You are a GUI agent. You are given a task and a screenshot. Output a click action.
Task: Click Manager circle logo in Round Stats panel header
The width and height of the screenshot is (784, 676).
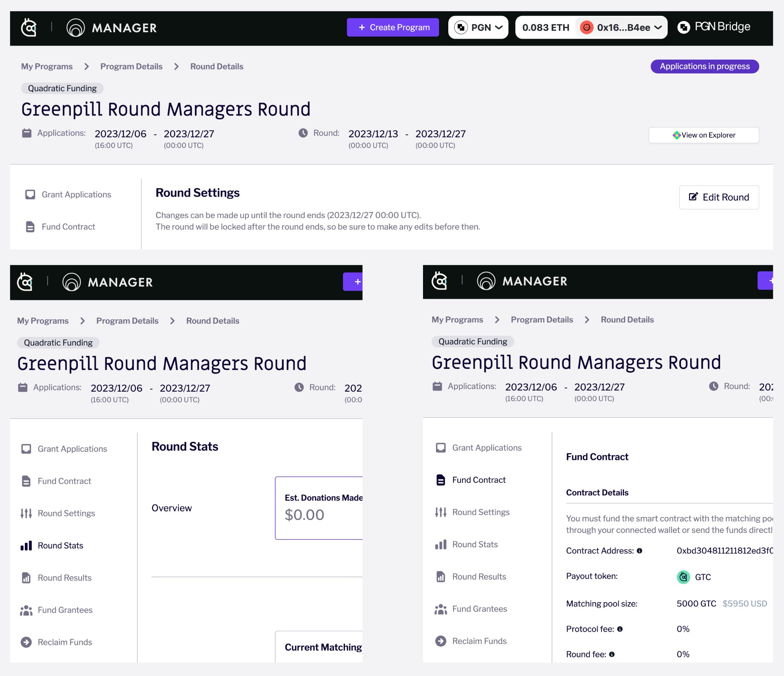(72, 282)
